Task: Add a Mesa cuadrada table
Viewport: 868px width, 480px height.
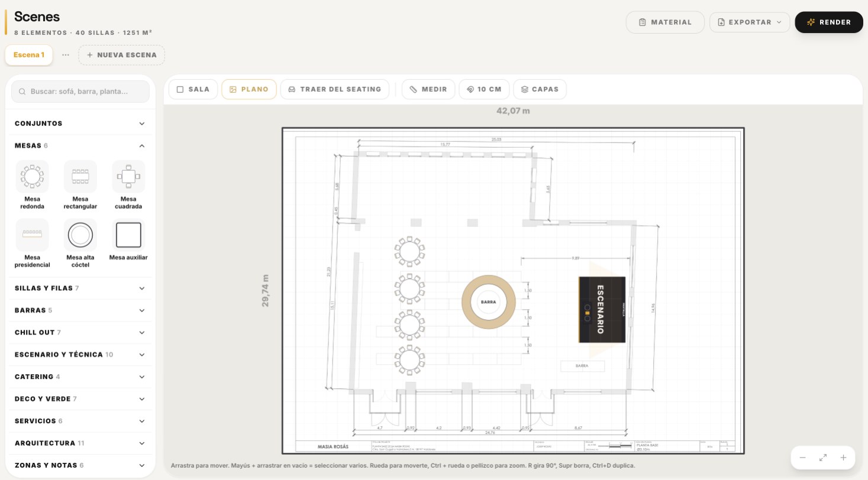Action: 128,185
